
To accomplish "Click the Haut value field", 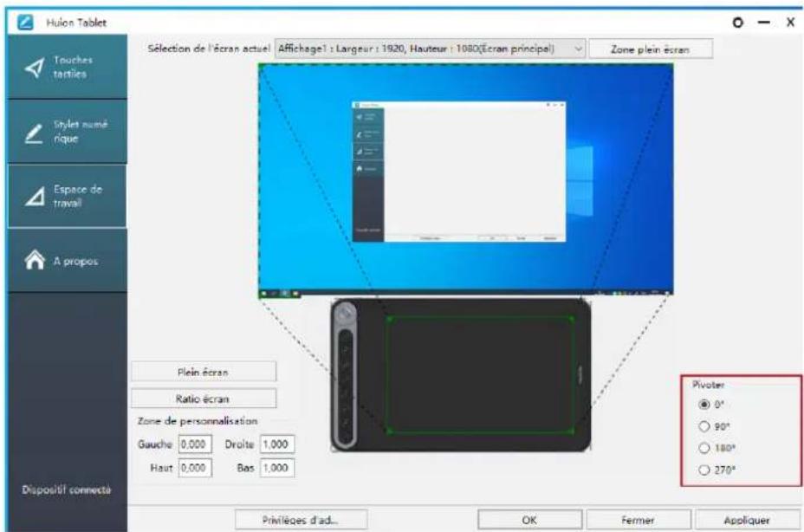I will (195, 468).
